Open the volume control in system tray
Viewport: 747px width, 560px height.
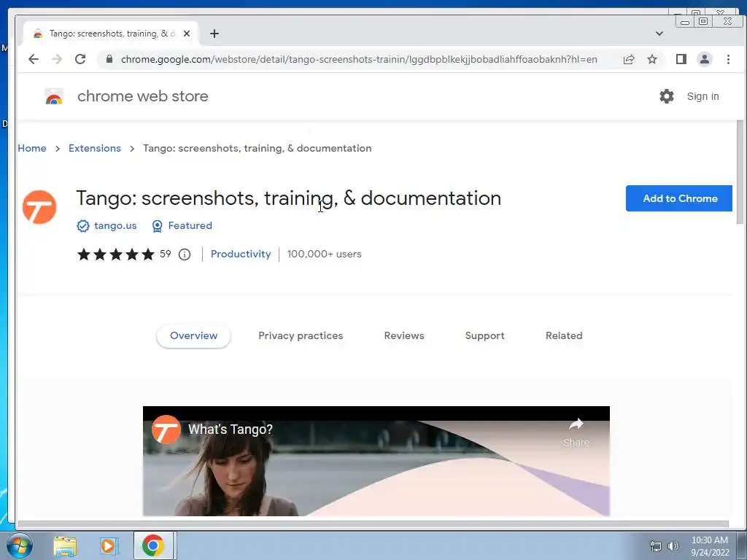click(673, 545)
